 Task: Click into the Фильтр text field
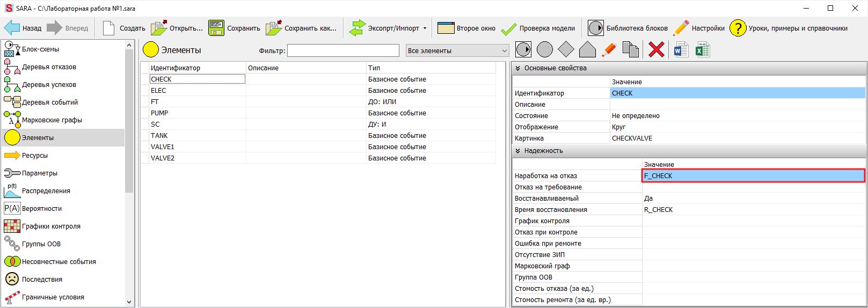[x=343, y=50]
